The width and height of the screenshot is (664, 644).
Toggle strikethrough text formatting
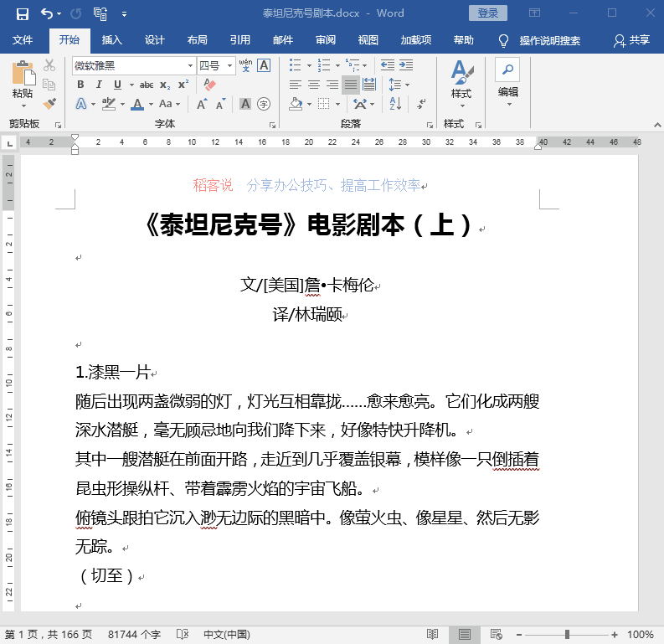click(147, 85)
